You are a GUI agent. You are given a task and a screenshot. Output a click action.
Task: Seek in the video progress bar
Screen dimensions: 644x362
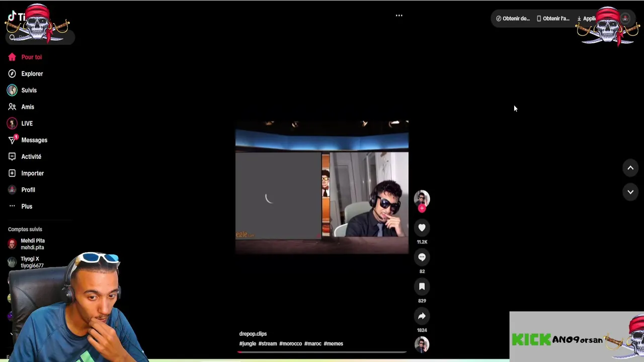click(322, 352)
